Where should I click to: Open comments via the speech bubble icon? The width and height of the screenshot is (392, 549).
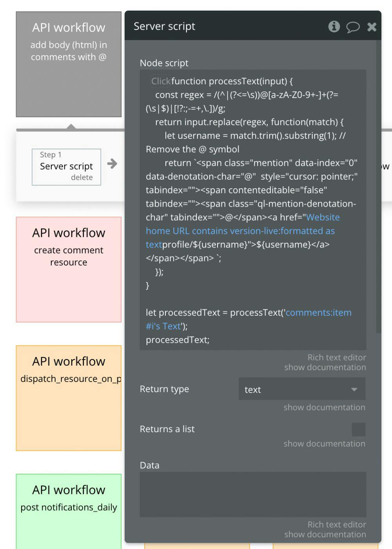click(x=353, y=27)
